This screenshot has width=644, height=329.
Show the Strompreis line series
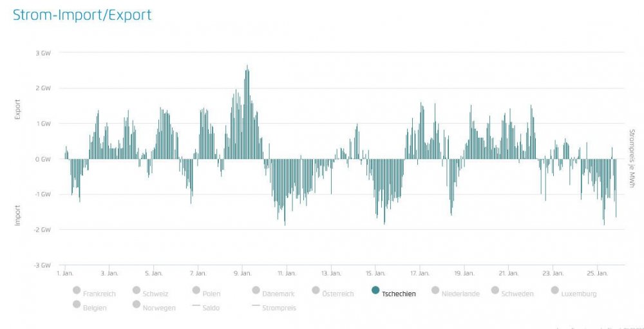click(256, 306)
